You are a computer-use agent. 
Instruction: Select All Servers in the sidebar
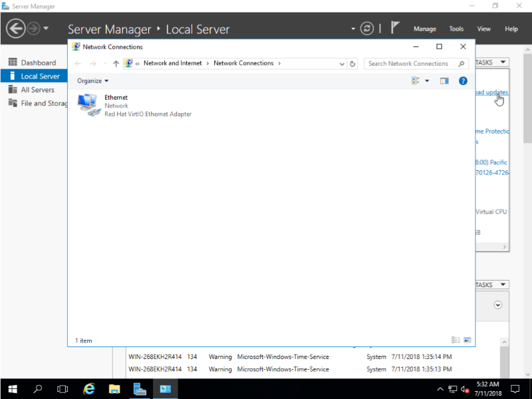[38, 90]
